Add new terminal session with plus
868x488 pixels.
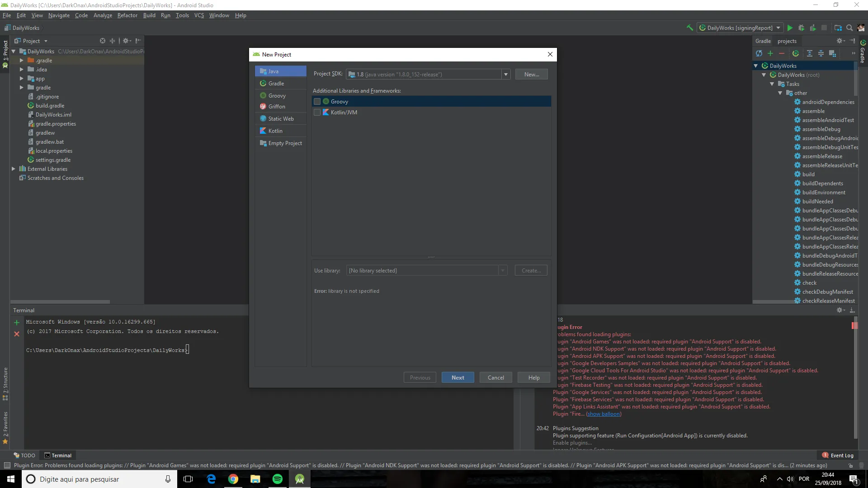(x=17, y=323)
